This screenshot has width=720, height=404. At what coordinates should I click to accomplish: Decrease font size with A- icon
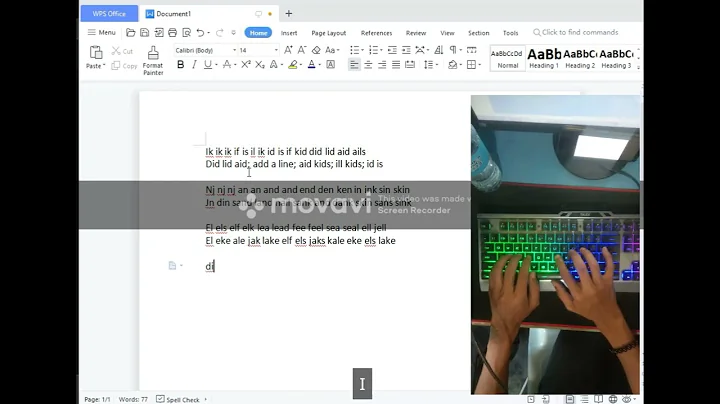tap(302, 50)
